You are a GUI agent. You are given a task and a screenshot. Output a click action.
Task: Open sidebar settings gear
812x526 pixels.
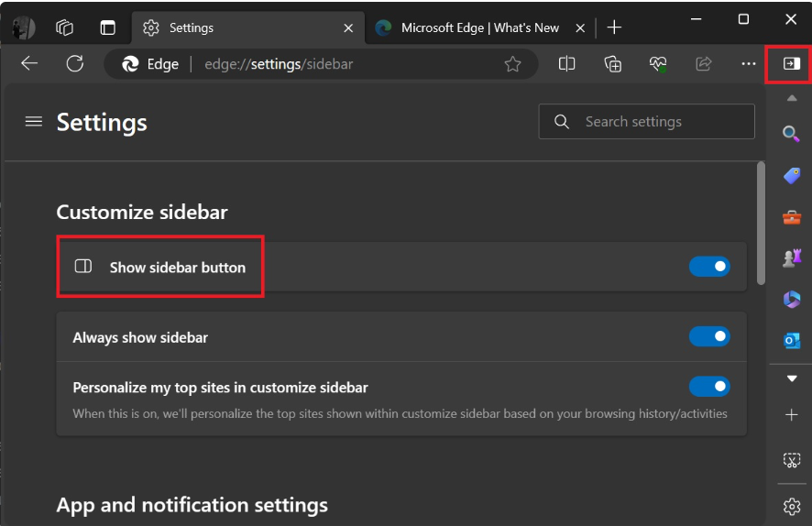[x=791, y=507]
